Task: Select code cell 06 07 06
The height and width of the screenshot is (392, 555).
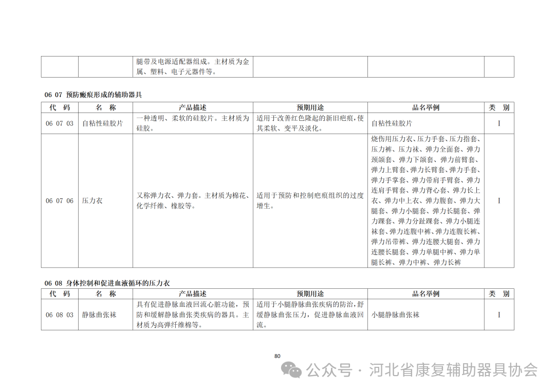Action: pos(58,200)
